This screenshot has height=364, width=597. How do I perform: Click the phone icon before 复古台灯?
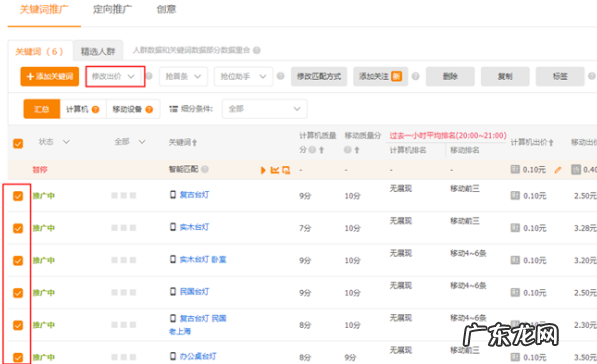point(173,195)
